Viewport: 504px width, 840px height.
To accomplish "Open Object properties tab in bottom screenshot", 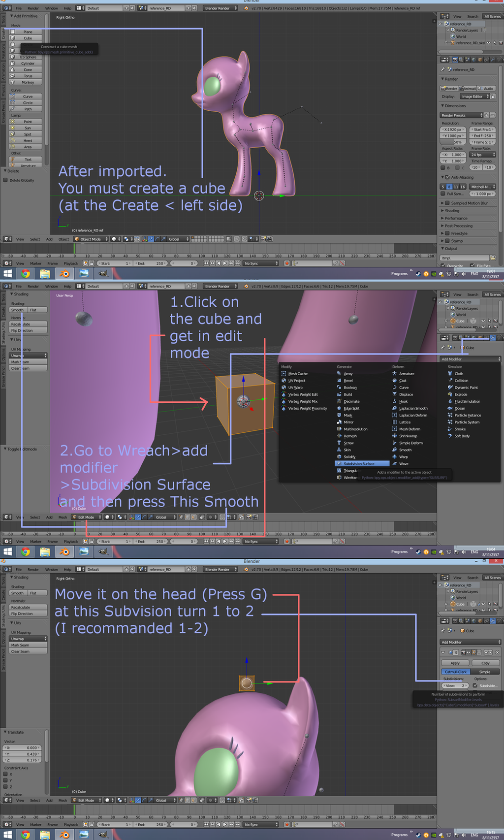I will tap(479, 621).
